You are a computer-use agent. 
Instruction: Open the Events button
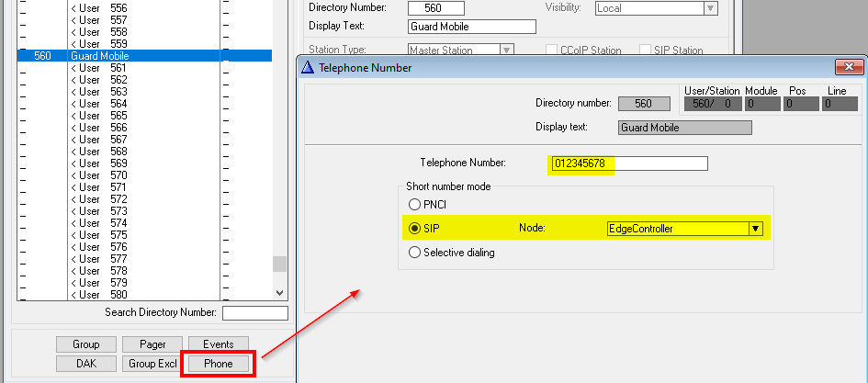pos(218,344)
